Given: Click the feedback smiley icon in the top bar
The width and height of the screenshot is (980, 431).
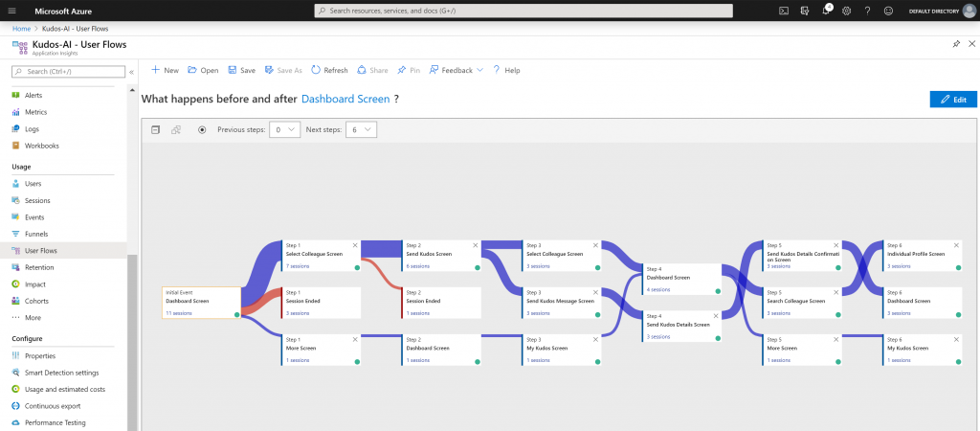Looking at the screenshot, I should coord(888,11).
